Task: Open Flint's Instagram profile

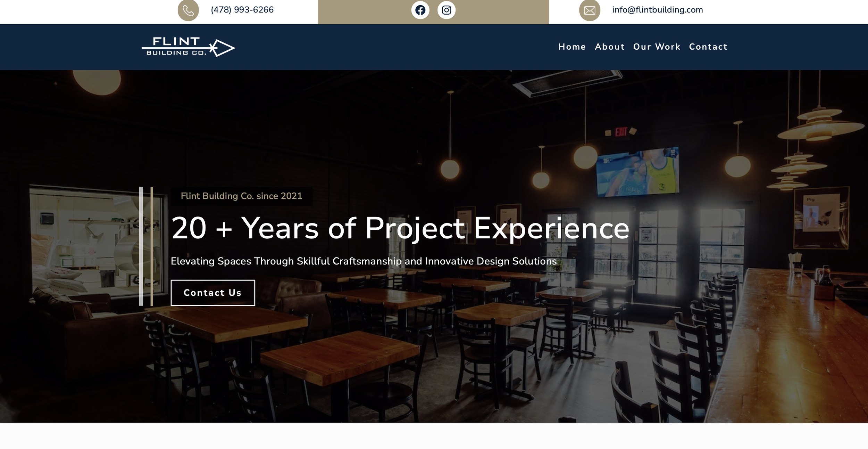Action: (447, 10)
